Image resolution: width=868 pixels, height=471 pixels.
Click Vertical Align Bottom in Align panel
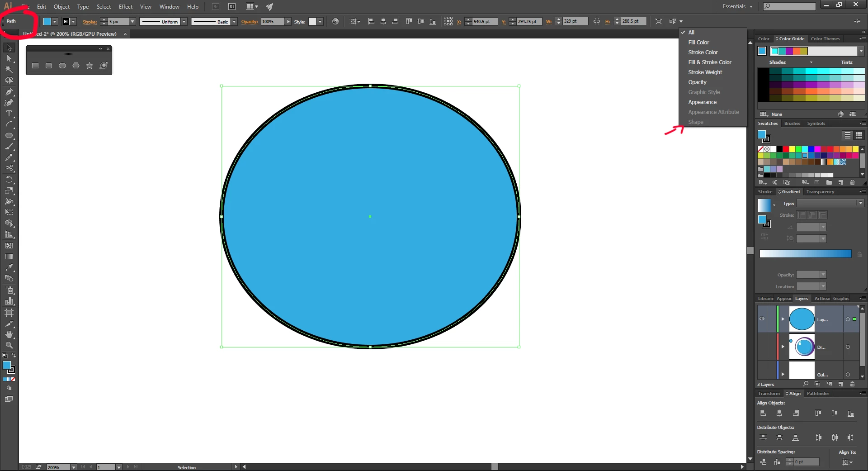click(851, 413)
